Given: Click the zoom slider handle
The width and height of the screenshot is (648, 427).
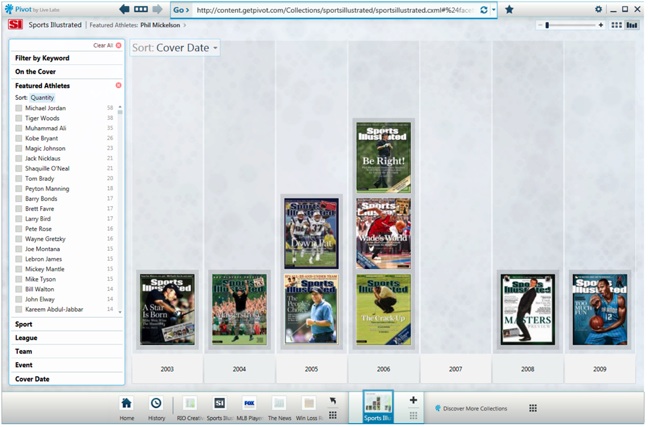Looking at the screenshot, I should click(547, 25).
